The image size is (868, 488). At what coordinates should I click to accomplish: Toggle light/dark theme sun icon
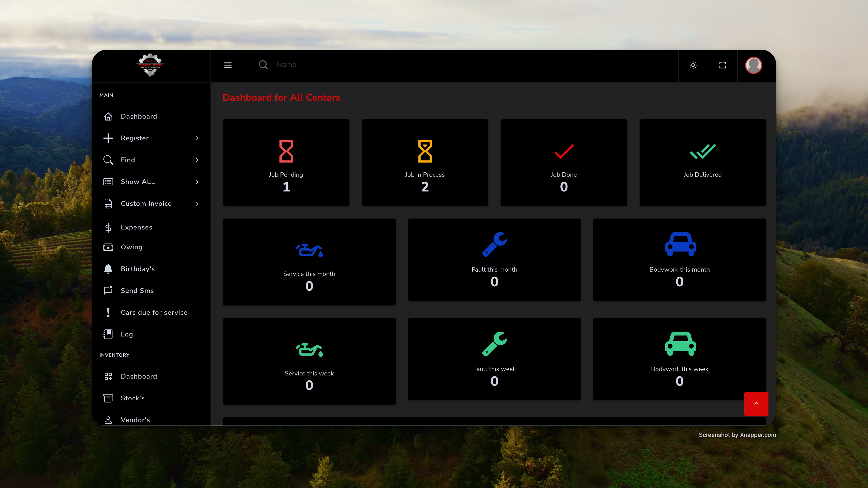click(x=693, y=65)
